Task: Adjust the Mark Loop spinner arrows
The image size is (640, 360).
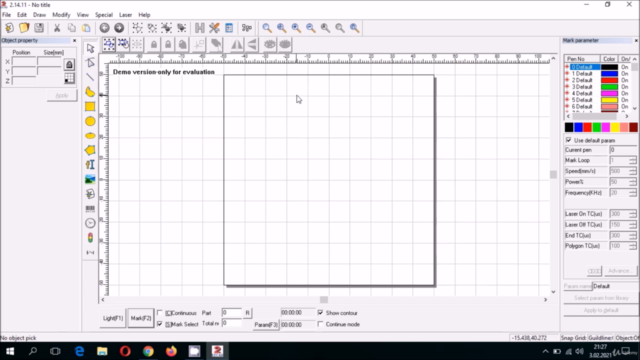Action: pos(632,160)
